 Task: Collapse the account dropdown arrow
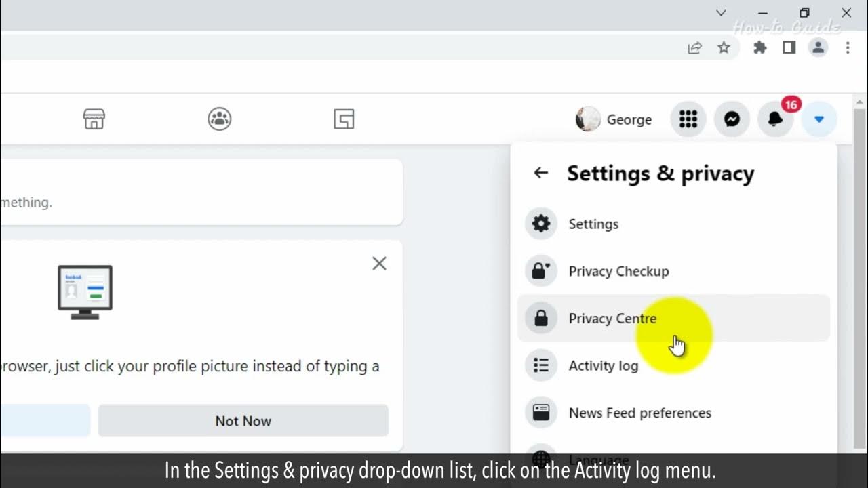point(818,119)
